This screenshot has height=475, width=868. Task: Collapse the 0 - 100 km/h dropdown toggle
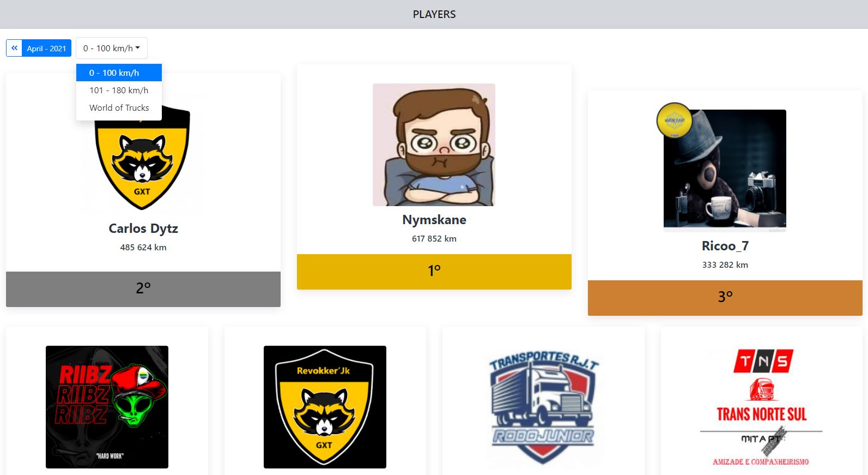click(x=112, y=48)
